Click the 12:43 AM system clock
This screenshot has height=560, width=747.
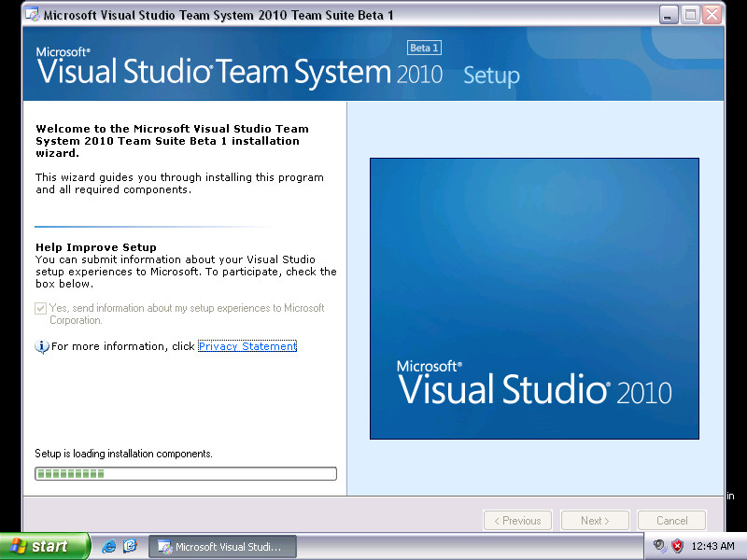click(712, 546)
